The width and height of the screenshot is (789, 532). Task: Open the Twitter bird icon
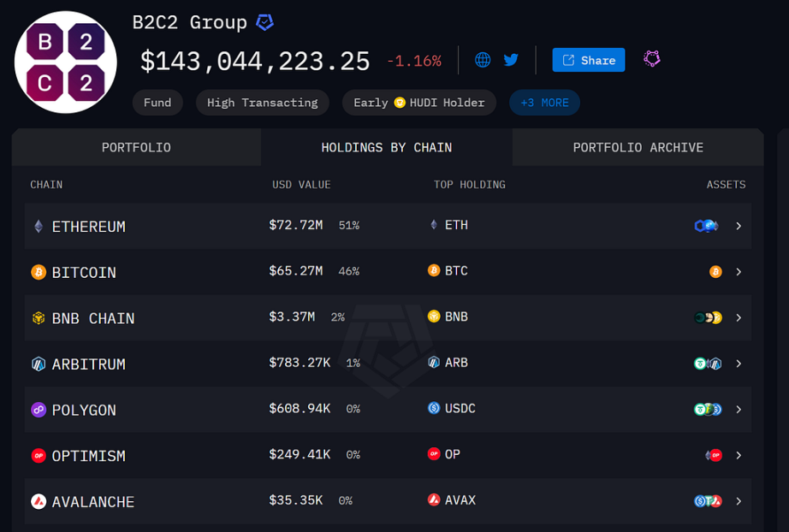511,60
